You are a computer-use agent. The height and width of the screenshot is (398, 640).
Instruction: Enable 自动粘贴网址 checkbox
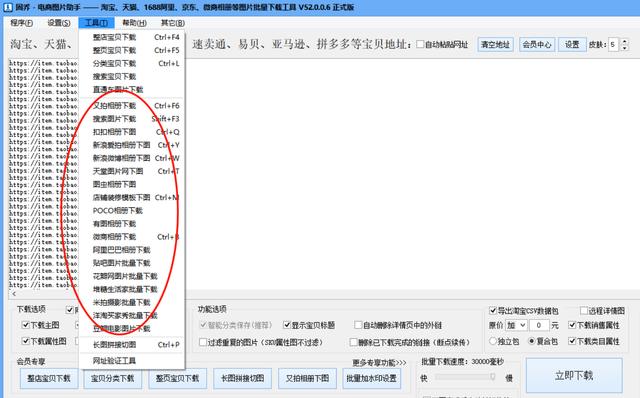[x=420, y=44]
